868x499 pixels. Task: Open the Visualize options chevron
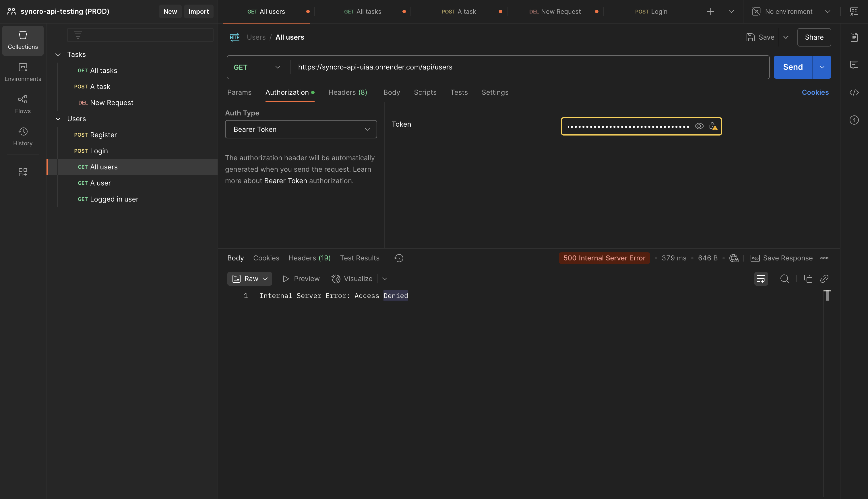point(385,278)
